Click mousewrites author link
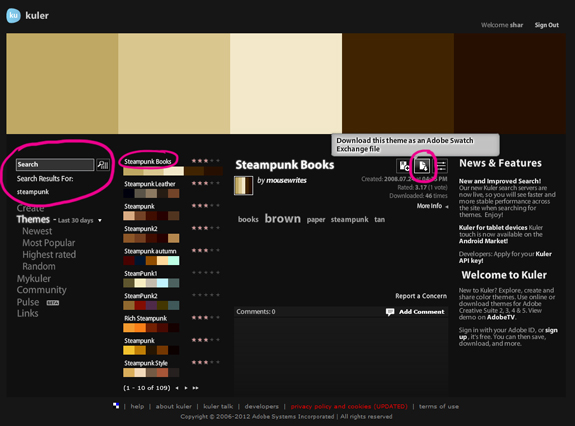This screenshot has width=575, height=426. point(286,180)
